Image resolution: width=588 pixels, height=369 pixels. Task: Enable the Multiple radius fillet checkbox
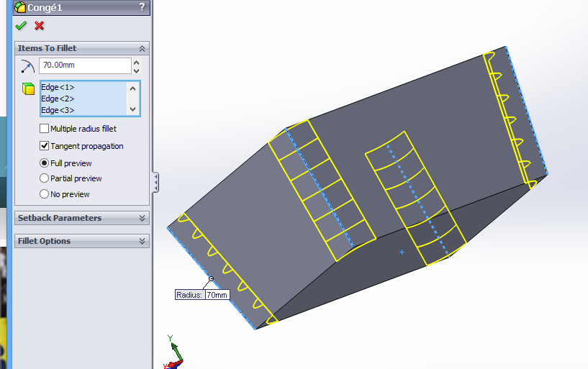point(45,129)
